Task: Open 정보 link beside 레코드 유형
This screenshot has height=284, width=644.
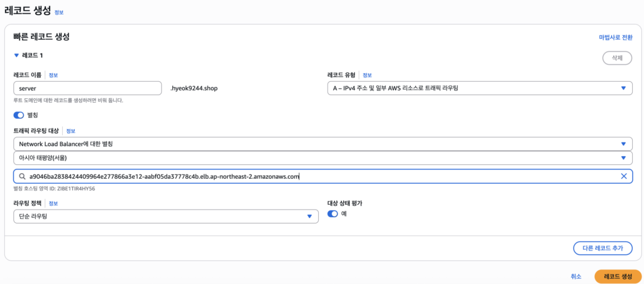Action: (x=367, y=75)
